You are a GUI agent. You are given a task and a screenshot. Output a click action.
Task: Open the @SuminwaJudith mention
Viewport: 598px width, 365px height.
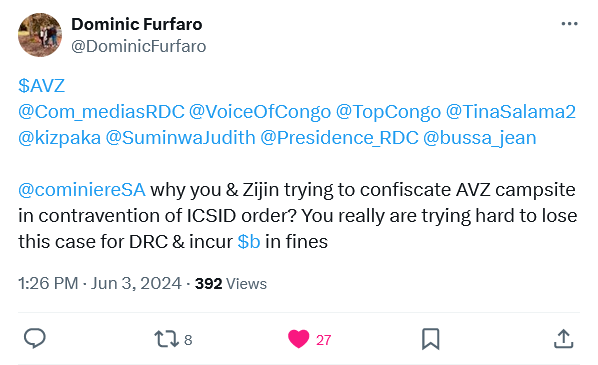pos(180,138)
